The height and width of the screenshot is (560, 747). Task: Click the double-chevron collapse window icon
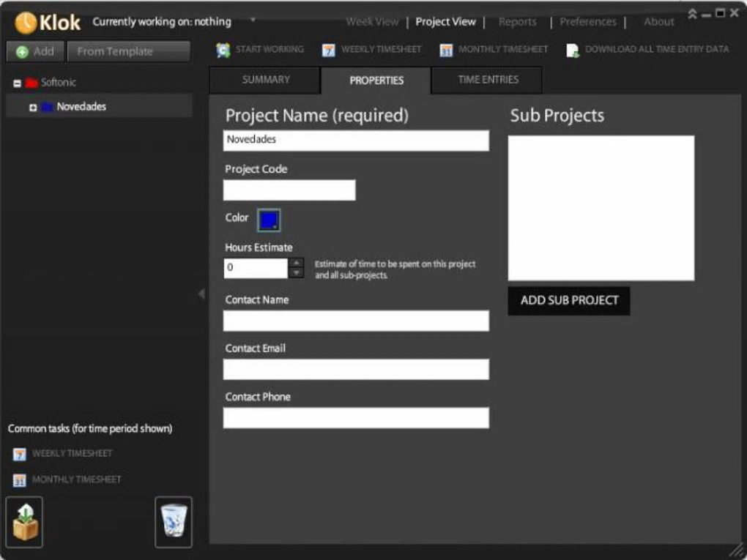pos(693,14)
